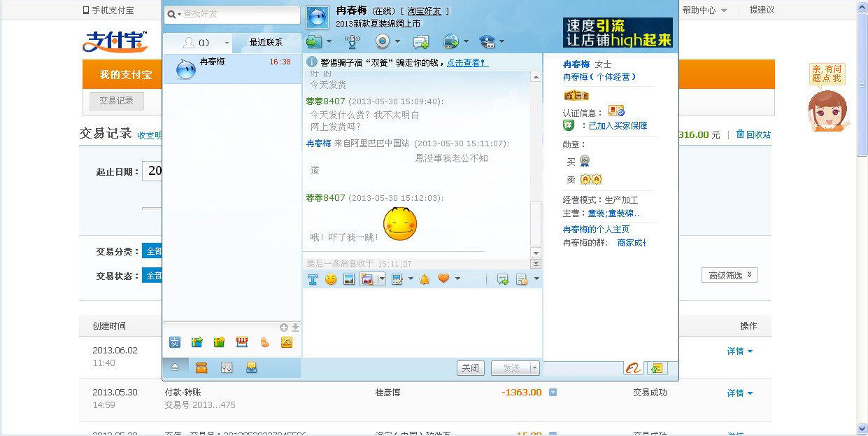
Task: Click the remote assistance monitor icon
Action: click(451, 41)
